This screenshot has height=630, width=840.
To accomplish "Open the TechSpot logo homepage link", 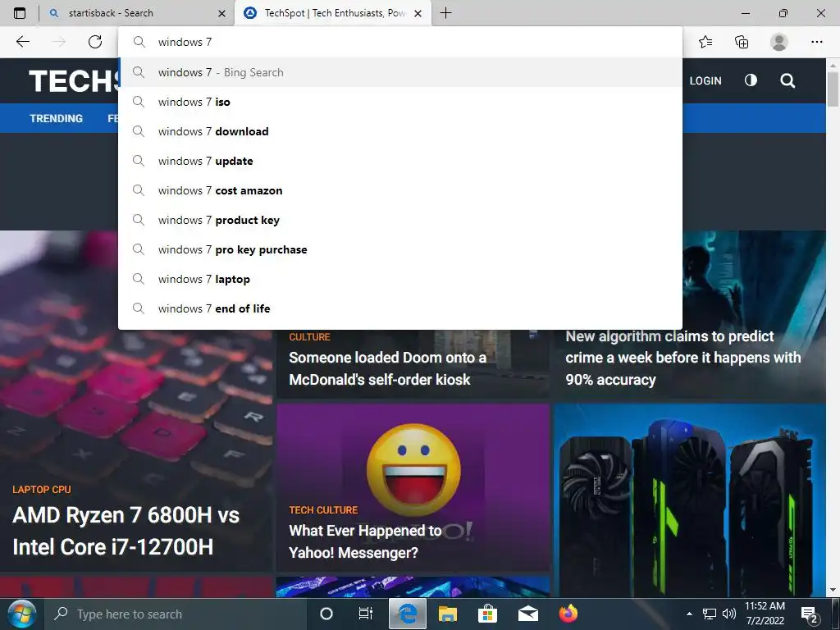I will pos(73,81).
